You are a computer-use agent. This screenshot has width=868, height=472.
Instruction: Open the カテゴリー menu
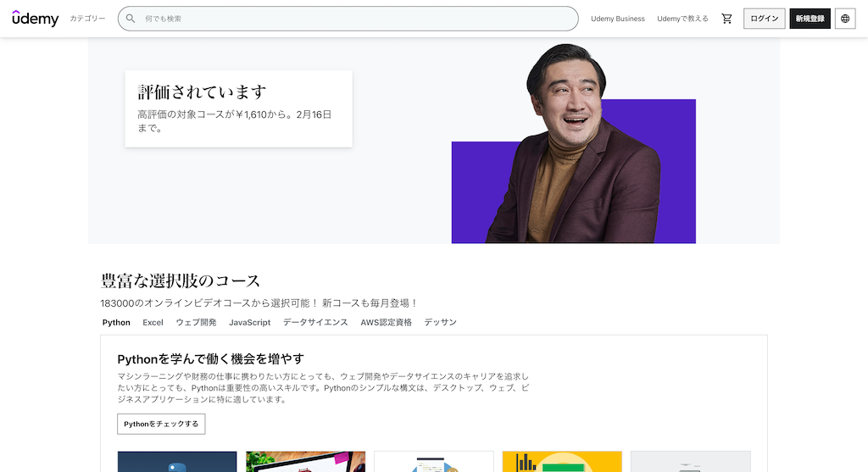pyautogui.click(x=87, y=19)
